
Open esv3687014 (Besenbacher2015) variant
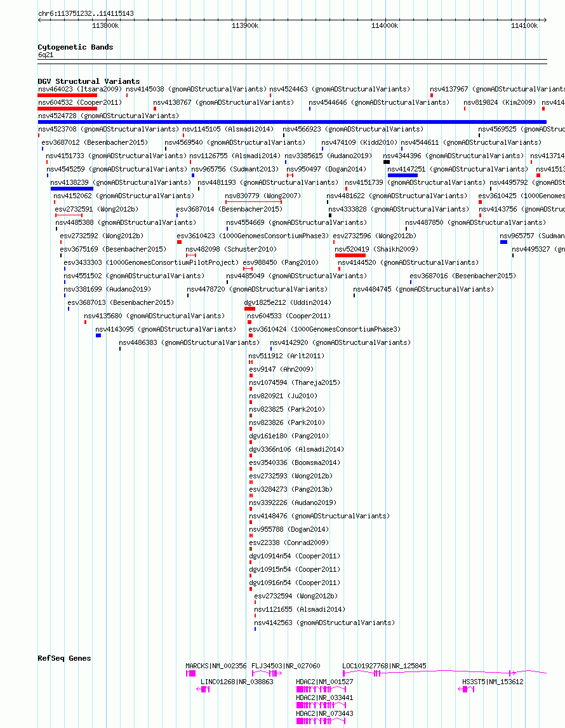click(x=229, y=210)
